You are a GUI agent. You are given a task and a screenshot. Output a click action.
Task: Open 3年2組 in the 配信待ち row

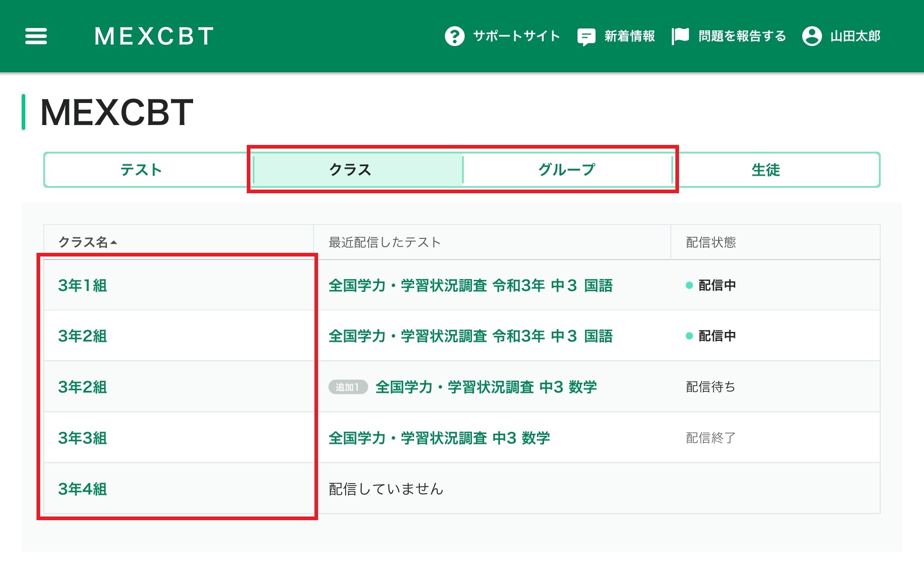pyautogui.click(x=83, y=387)
